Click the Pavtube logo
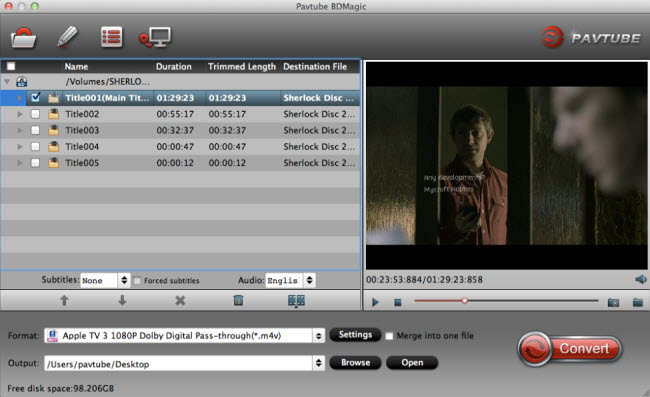 (592, 37)
